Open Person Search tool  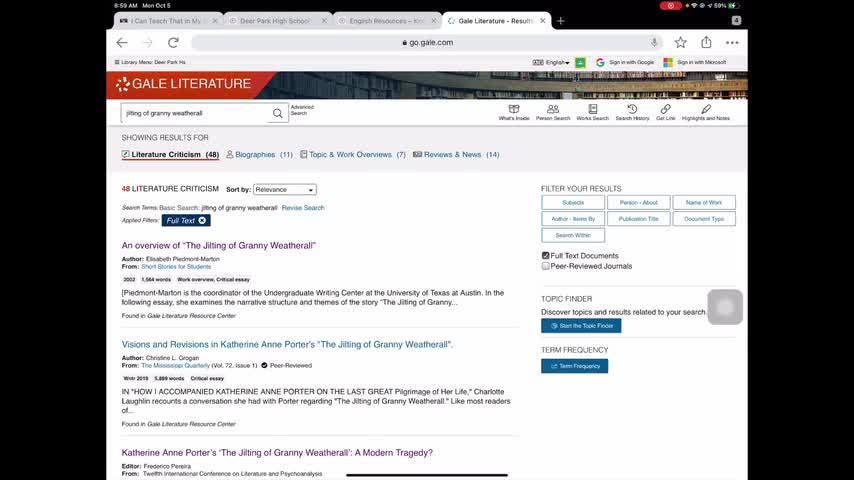click(x=553, y=111)
